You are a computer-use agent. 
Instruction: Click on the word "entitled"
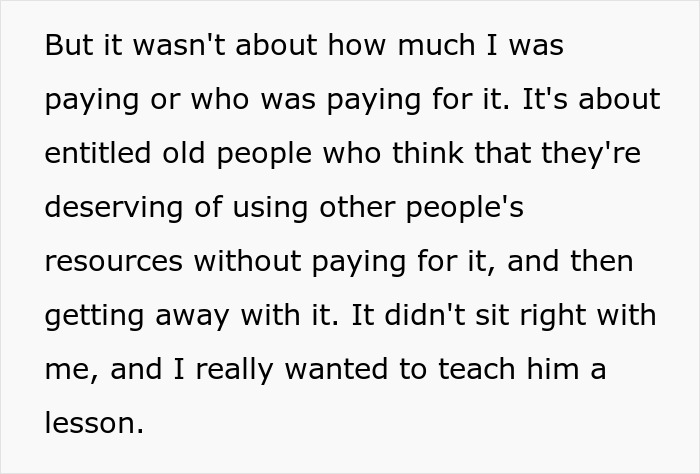[x=98, y=153]
